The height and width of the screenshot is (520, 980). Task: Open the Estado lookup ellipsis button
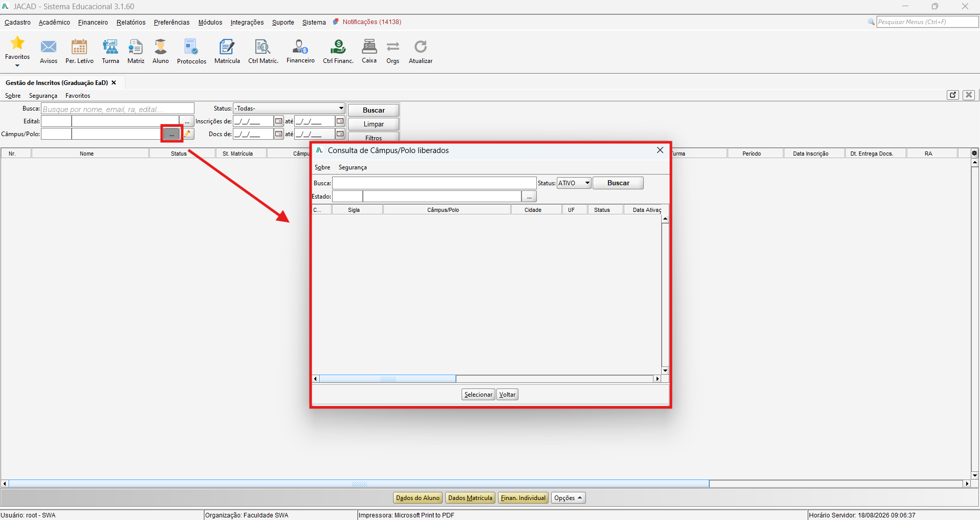click(529, 197)
